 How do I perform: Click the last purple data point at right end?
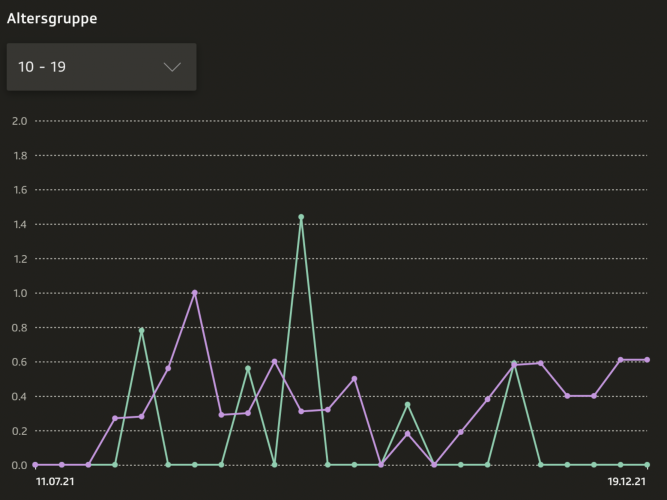[x=647, y=360]
